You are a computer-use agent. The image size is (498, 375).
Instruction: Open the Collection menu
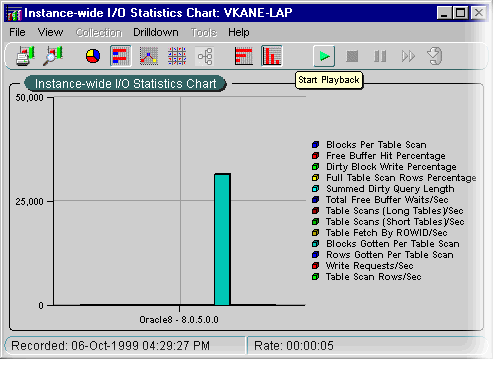tap(99, 32)
